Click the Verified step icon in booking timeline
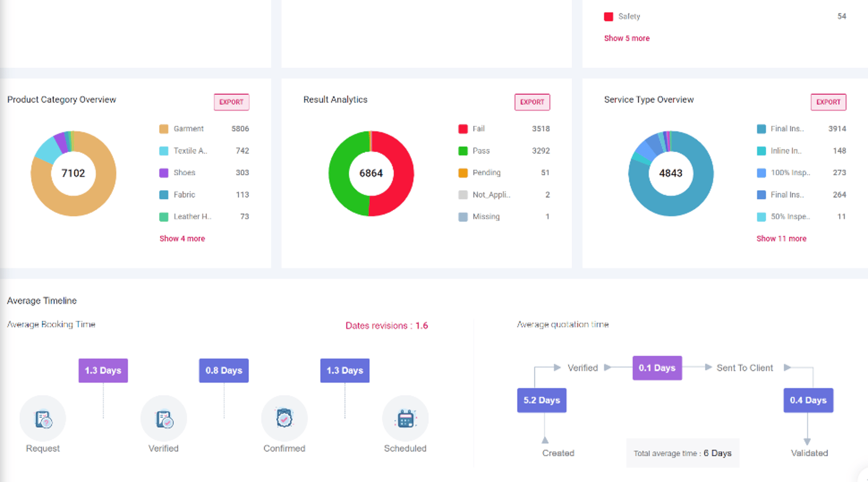Image resolution: width=868 pixels, height=482 pixels. [164, 418]
